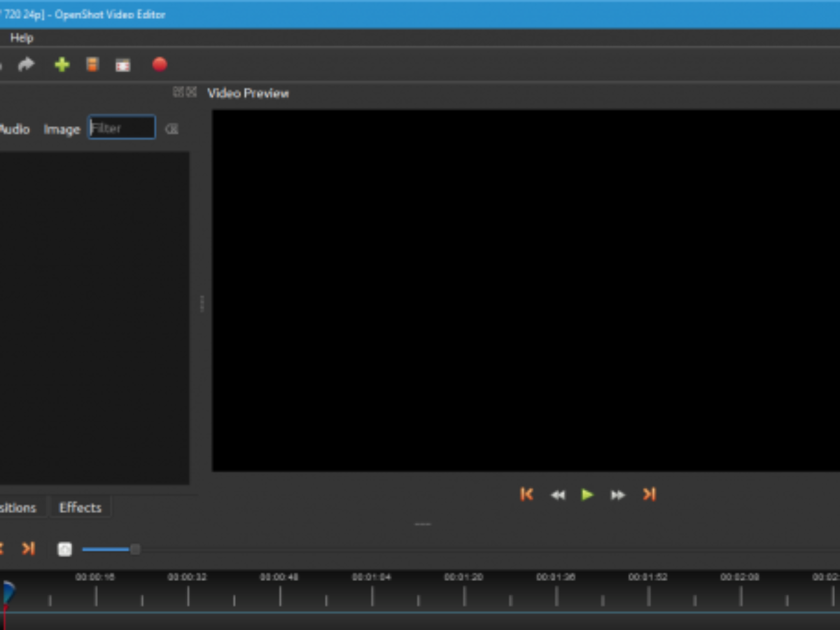Click the green plus Import Files icon

pos(62,65)
